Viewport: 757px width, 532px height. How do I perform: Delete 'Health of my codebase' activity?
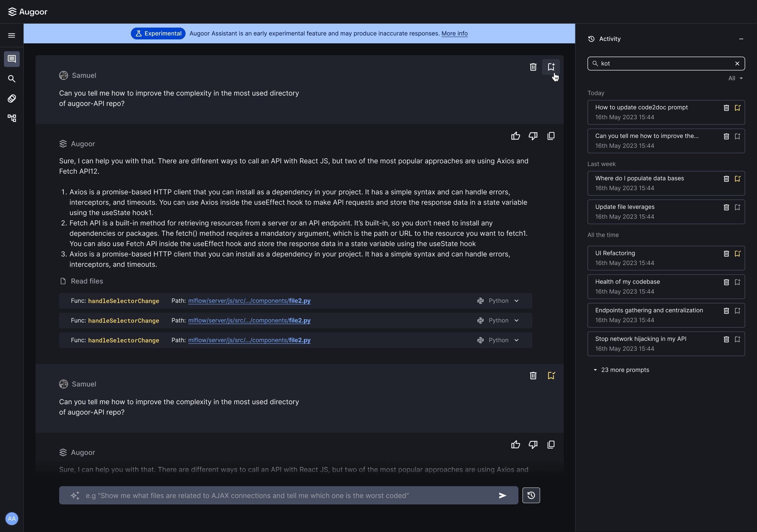click(x=726, y=282)
